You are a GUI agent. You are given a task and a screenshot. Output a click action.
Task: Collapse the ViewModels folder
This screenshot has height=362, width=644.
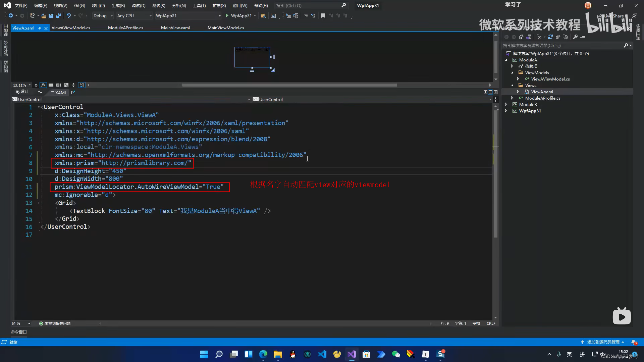point(512,73)
